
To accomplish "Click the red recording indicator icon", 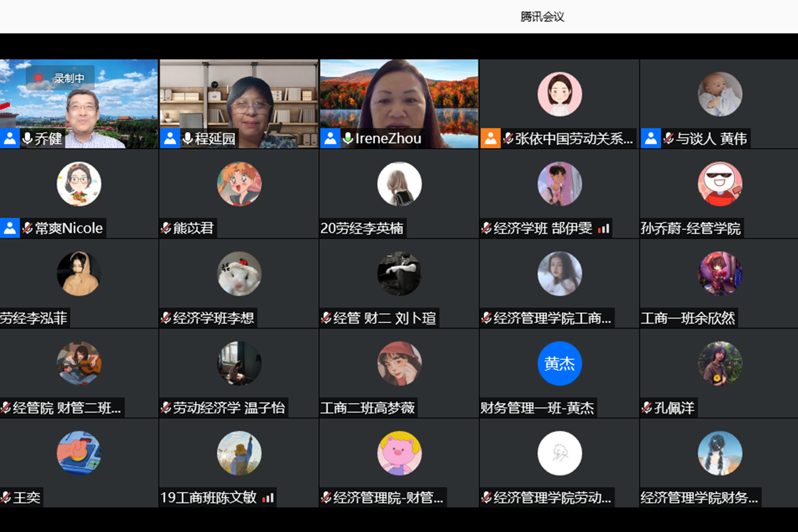I will [x=38, y=78].
